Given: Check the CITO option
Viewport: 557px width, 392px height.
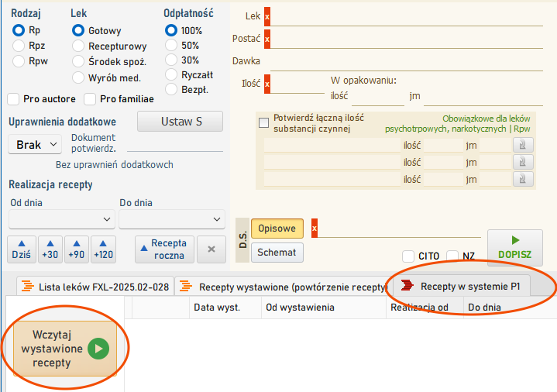Looking at the screenshot, I should point(408,256).
